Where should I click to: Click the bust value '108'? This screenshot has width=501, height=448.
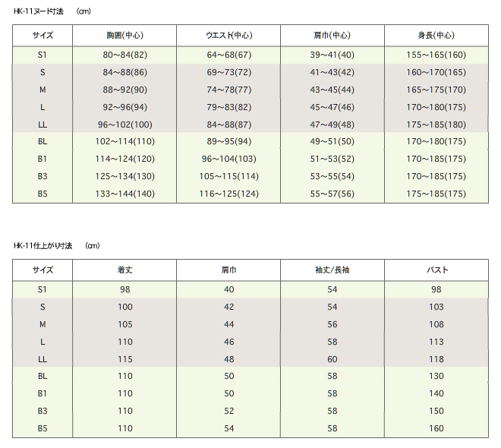(436, 325)
